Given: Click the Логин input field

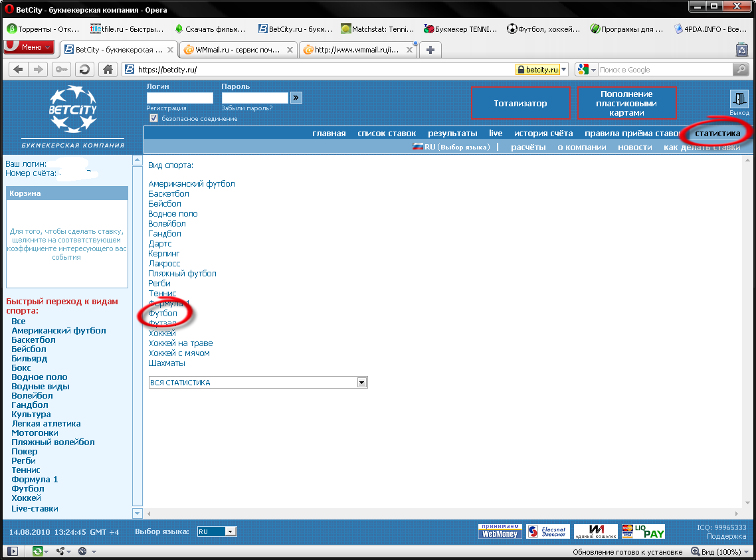Looking at the screenshot, I should point(180,98).
